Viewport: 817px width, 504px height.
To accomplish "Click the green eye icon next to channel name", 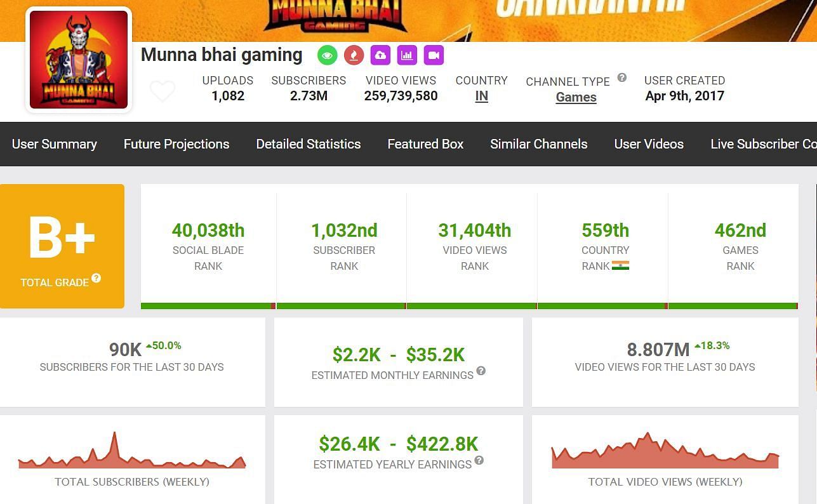I will [x=328, y=55].
